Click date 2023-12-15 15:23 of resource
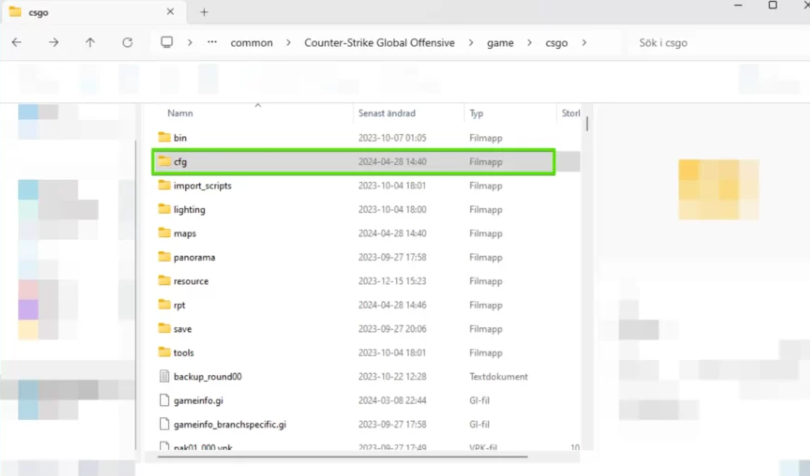This screenshot has width=810, height=476. point(392,281)
